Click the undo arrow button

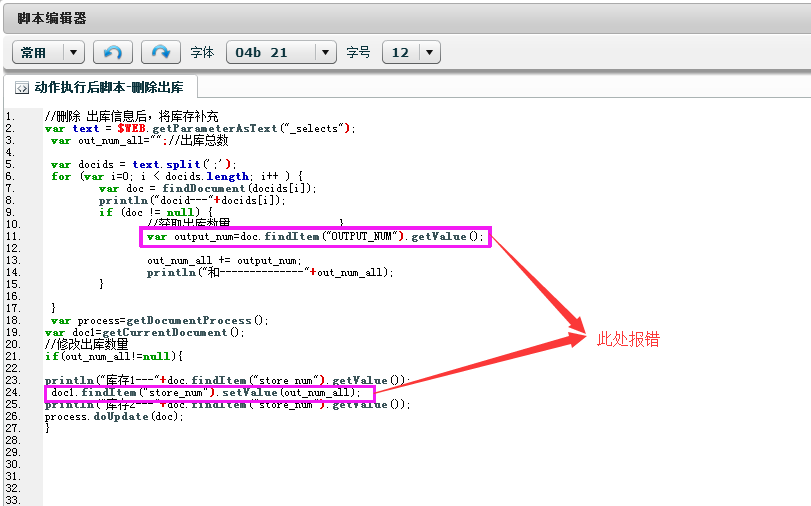[113, 52]
